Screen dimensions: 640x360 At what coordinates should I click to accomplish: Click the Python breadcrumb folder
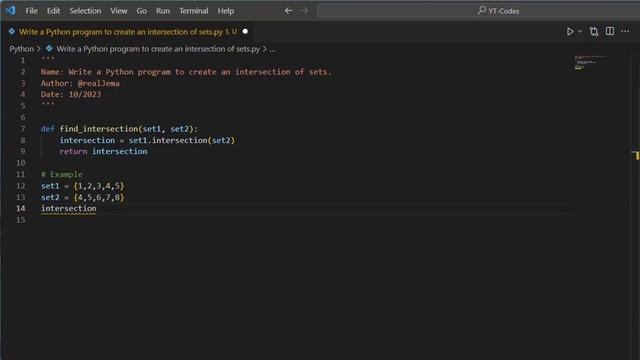pos(22,49)
